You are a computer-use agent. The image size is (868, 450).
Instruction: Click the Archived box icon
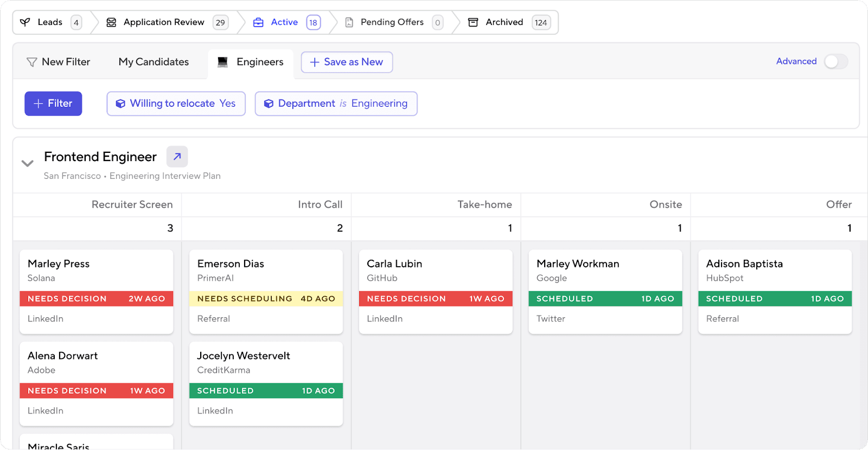tap(473, 22)
